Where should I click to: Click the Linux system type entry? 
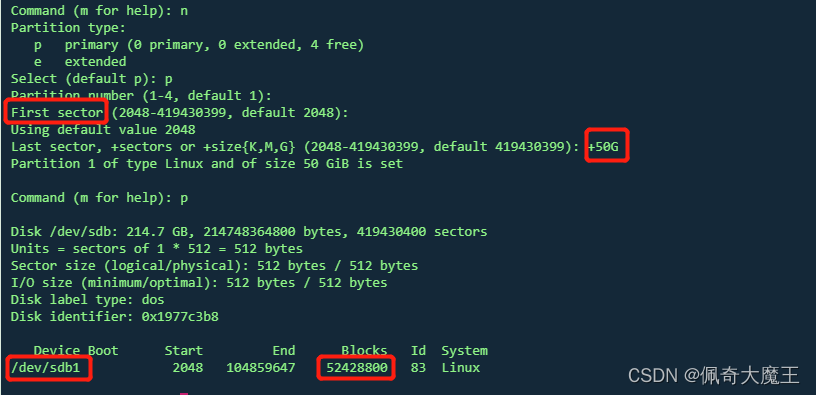click(461, 368)
